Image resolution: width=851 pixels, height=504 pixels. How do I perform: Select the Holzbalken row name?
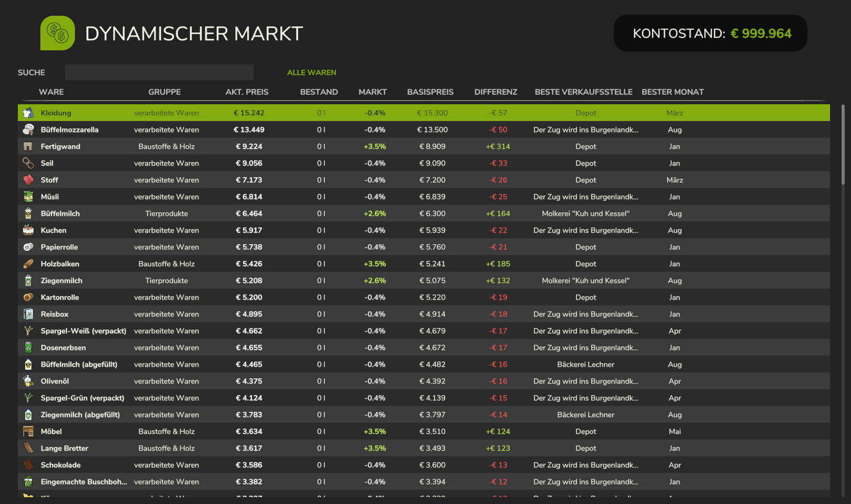coord(60,264)
